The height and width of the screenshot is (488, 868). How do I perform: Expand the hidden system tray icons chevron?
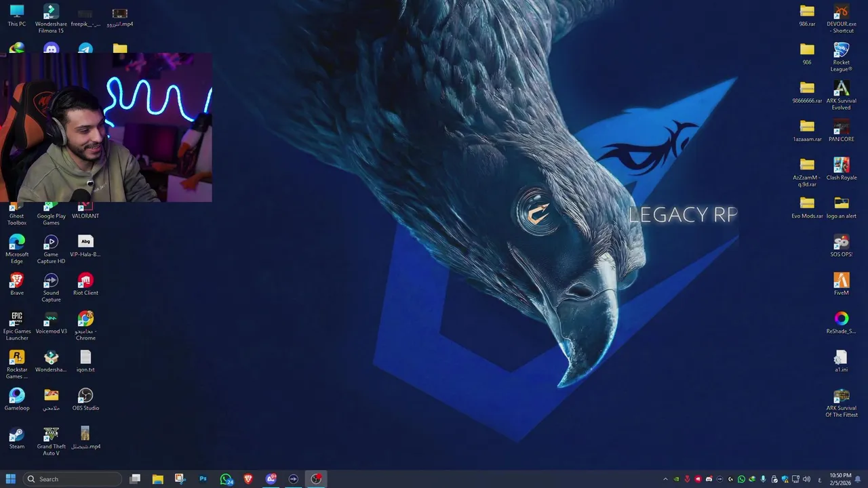[x=665, y=479]
